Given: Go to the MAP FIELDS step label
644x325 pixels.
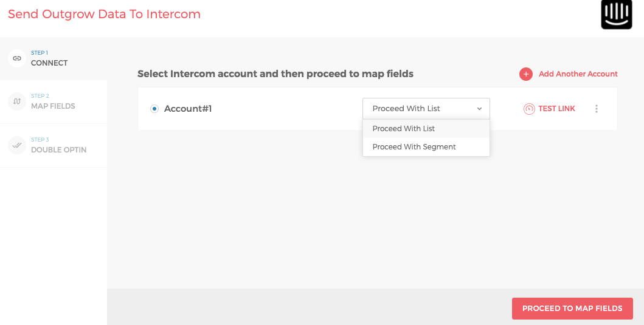Looking at the screenshot, I should tap(53, 106).
